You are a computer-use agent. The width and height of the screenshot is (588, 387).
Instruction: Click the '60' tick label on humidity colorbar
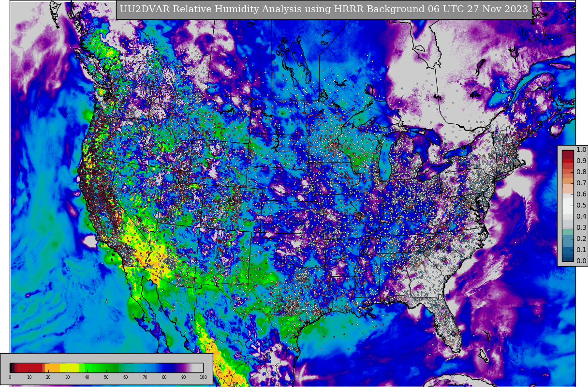pyautogui.click(x=126, y=377)
